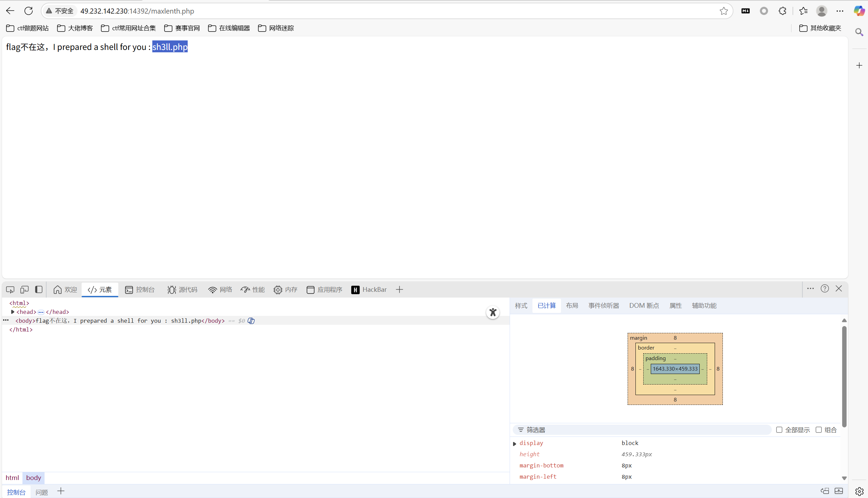Switch to the 元素 elements tab

[100, 290]
